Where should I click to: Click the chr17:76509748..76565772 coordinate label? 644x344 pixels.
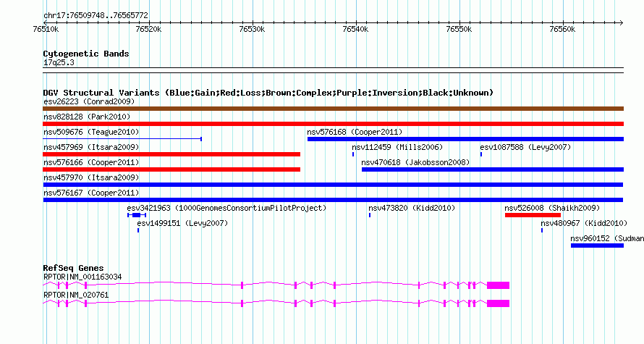tap(96, 16)
